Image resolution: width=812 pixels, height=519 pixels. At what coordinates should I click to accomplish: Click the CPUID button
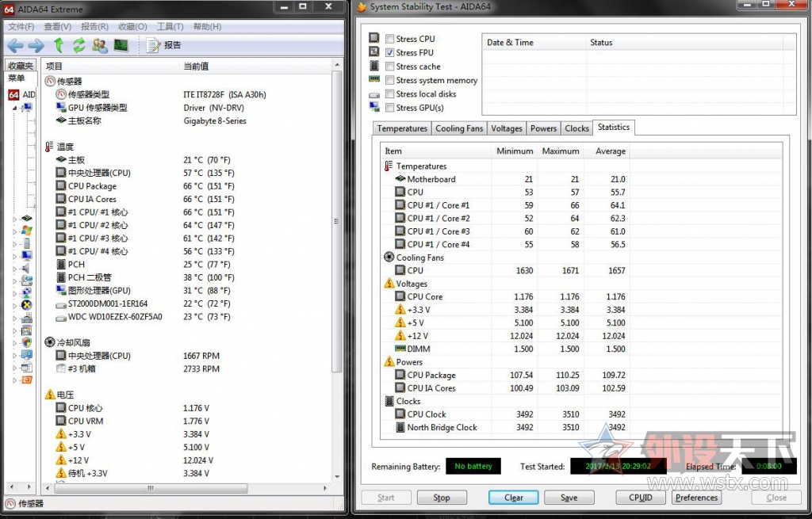[641, 498]
